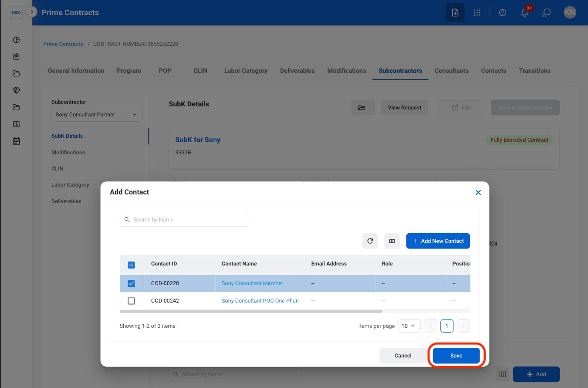Open the Sony Consultant POC One Phan link
Screen dimensions: 588x388
[x=260, y=301]
